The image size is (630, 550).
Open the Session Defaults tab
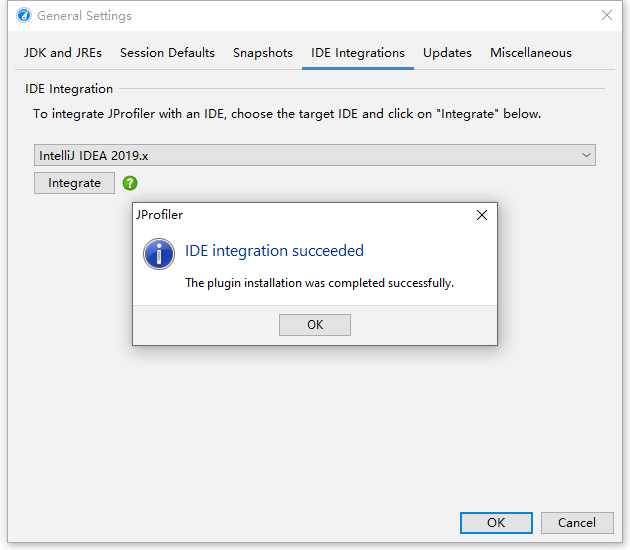pyautogui.click(x=167, y=53)
